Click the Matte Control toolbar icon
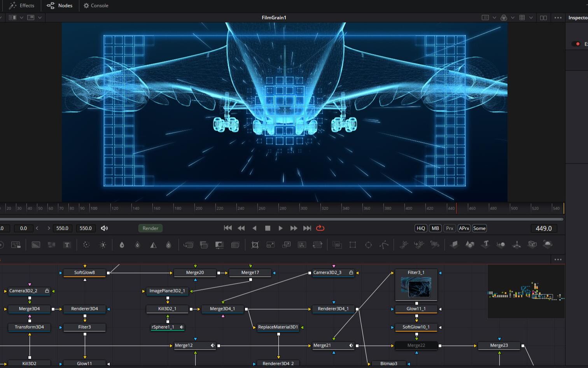This screenshot has height=368, width=588. click(x=219, y=245)
